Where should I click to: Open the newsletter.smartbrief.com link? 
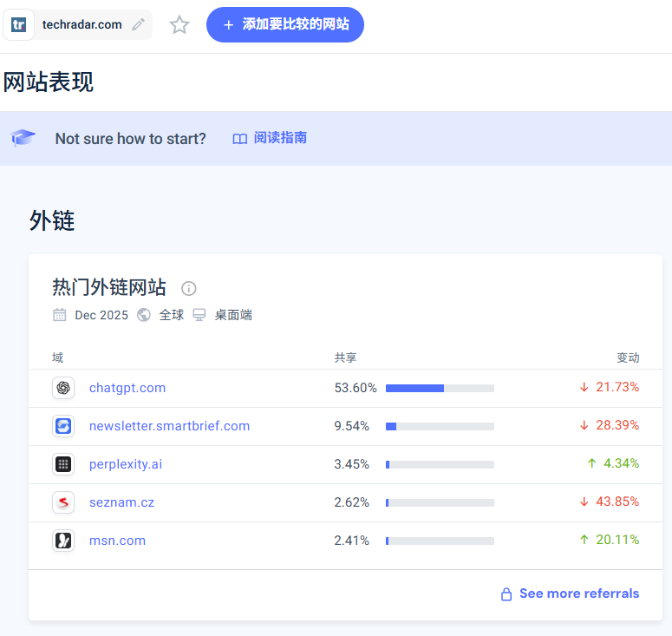pos(169,426)
